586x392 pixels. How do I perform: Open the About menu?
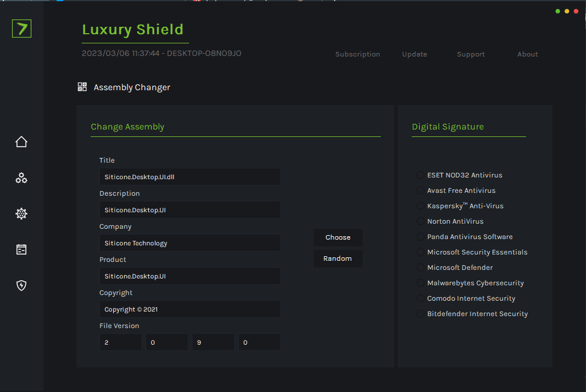point(527,54)
